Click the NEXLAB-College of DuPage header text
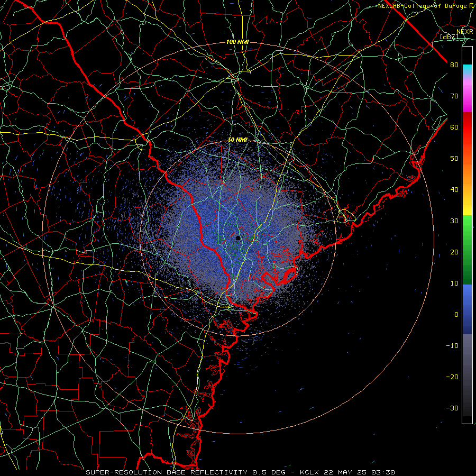This screenshot has width=476, height=476. pyautogui.click(x=422, y=6)
